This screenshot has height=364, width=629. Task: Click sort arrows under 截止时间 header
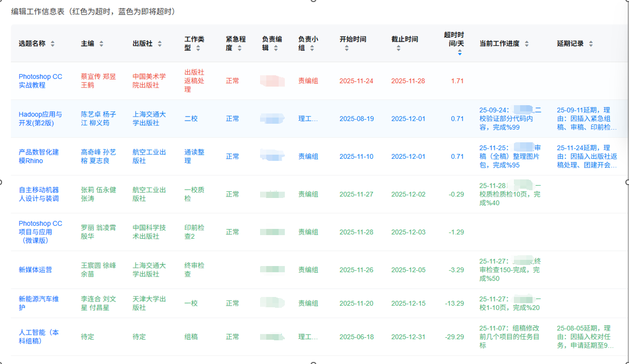(398, 48)
